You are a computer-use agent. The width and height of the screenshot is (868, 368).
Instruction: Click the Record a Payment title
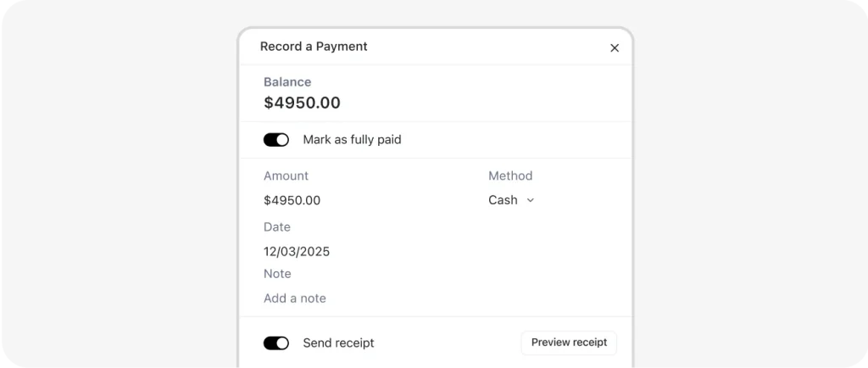point(314,47)
